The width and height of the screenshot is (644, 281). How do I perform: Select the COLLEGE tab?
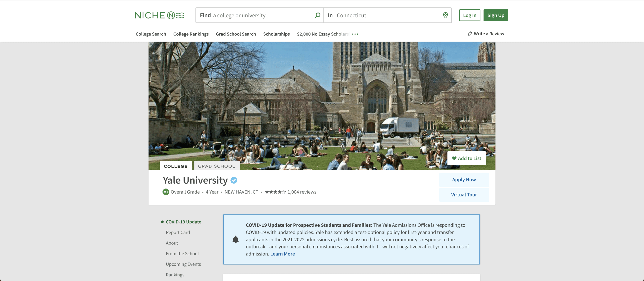(x=176, y=166)
